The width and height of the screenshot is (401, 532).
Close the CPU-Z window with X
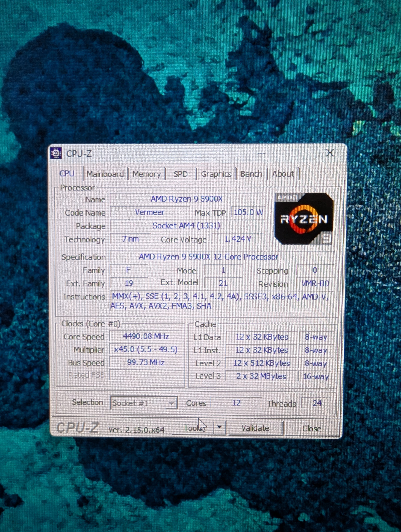pos(330,152)
